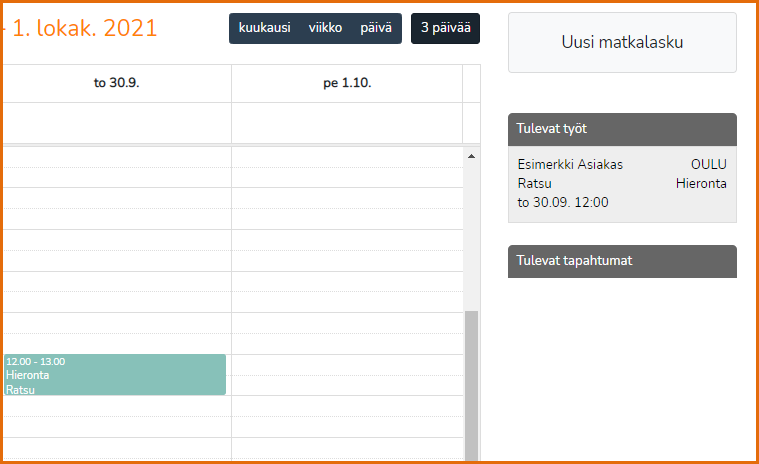Click the empty Friday slot beside the Hieronta event
759x464 pixels.
click(x=347, y=375)
